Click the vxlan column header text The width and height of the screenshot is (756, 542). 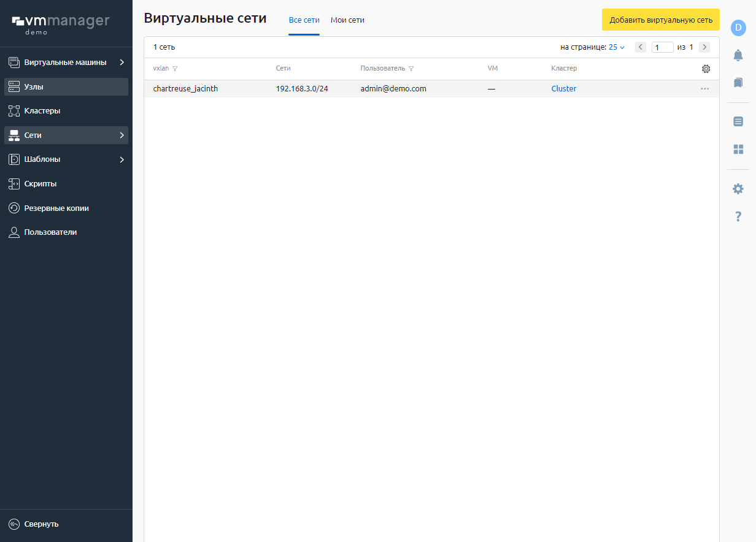pos(161,69)
